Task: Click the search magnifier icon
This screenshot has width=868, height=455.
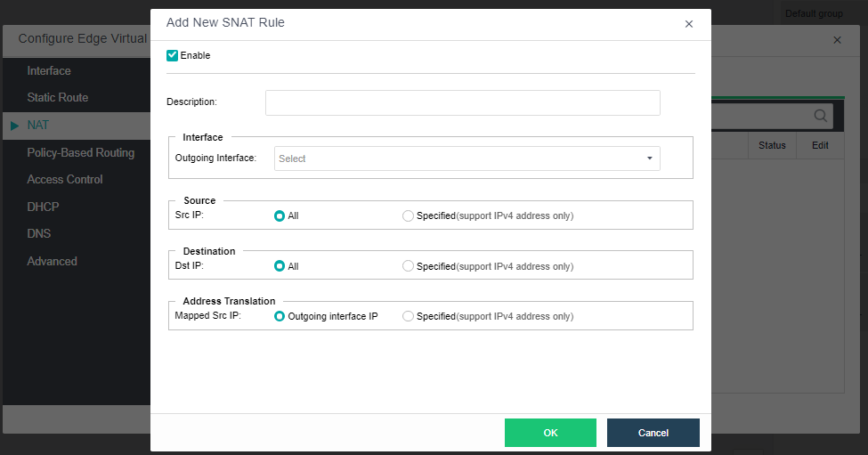Action: [x=820, y=116]
